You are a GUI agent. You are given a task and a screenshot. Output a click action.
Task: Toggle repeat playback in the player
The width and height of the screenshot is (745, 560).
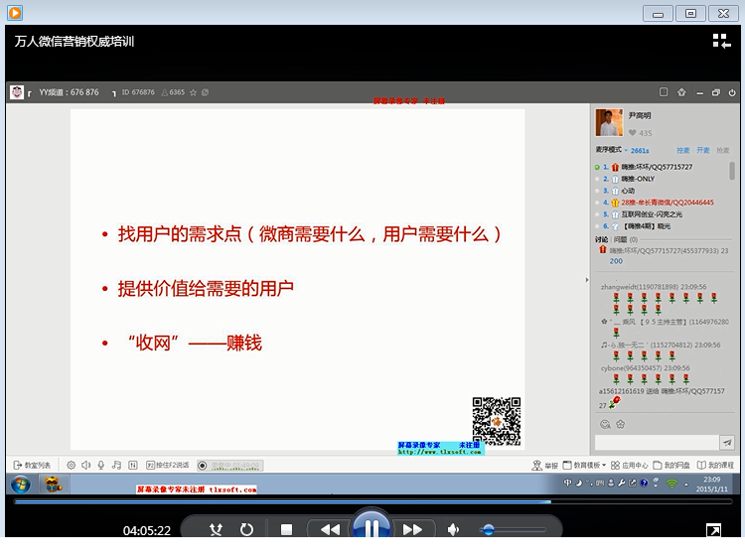click(246, 529)
